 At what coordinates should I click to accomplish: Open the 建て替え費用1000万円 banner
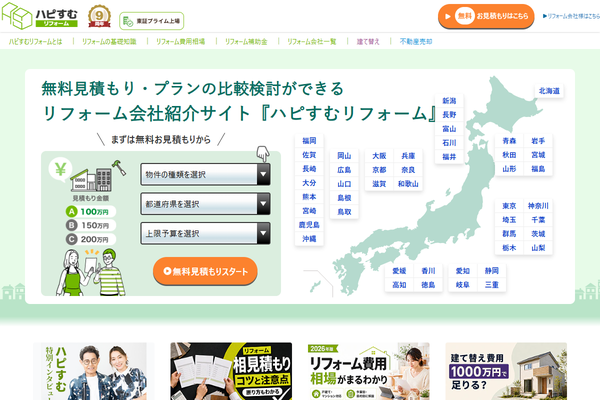click(x=506, y=371)
